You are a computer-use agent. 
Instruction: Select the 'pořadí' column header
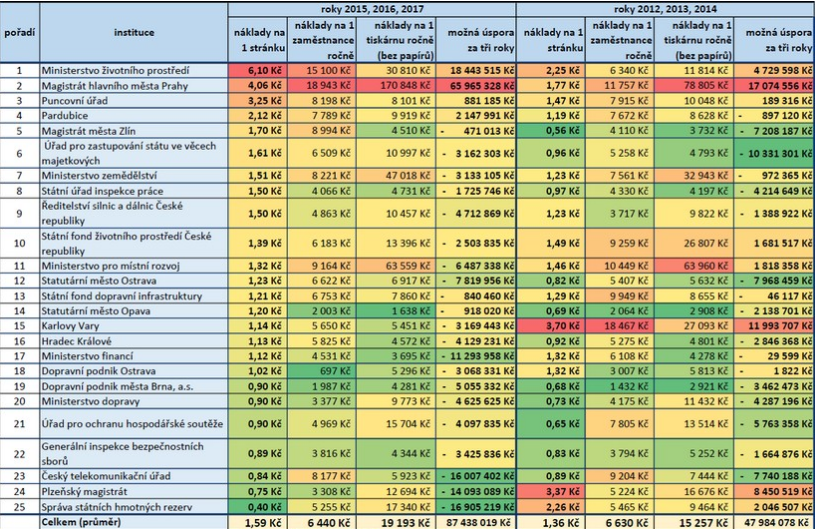click(x=20, y=33)
